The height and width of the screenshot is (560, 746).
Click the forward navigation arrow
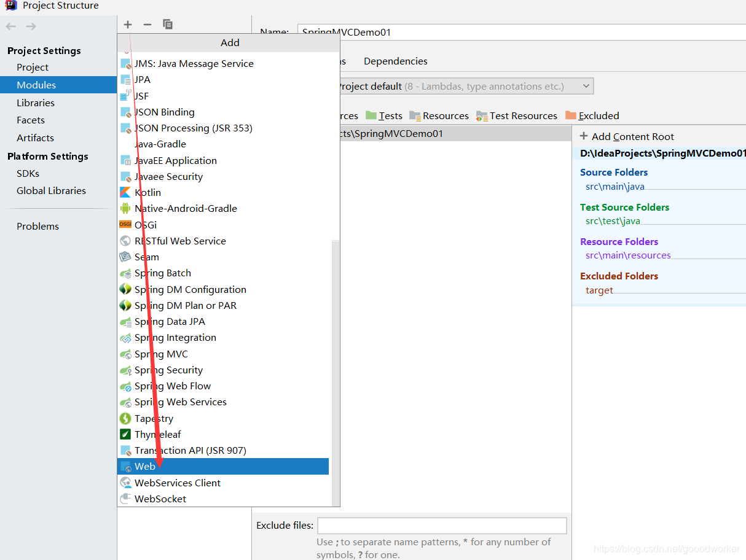31,26
